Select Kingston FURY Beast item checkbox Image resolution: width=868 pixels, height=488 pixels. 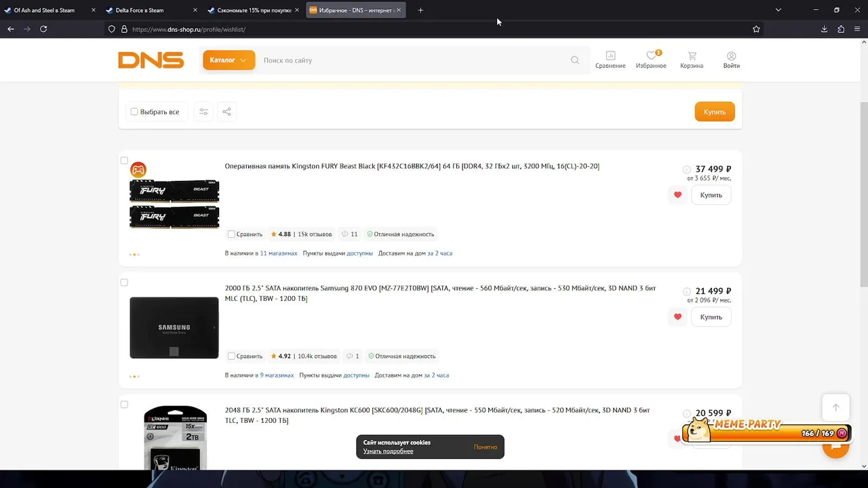coord(124,161)
